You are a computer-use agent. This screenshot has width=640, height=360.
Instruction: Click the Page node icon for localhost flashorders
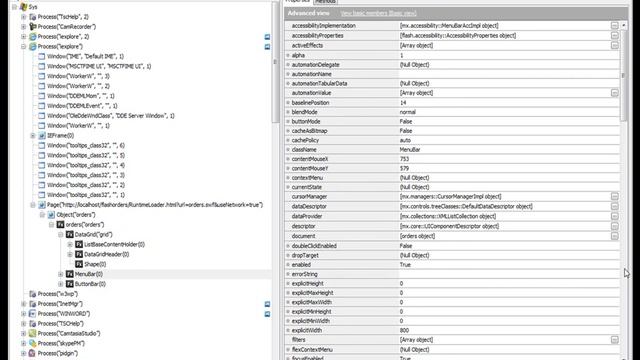(42, 205)
